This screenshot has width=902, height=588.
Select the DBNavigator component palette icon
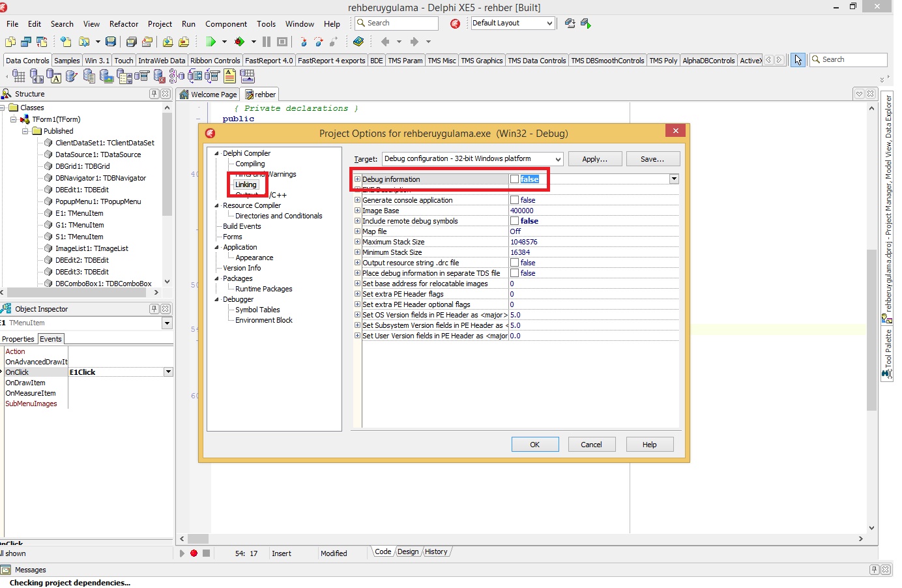click(36, 76)
